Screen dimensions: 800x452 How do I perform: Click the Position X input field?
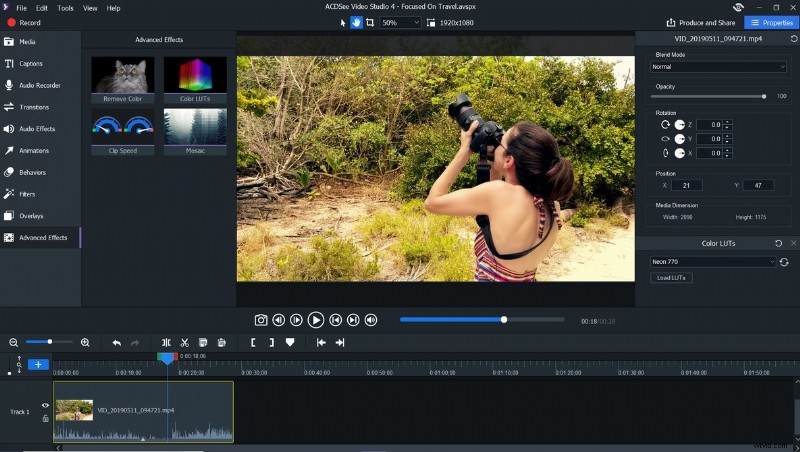pos(686,186)
